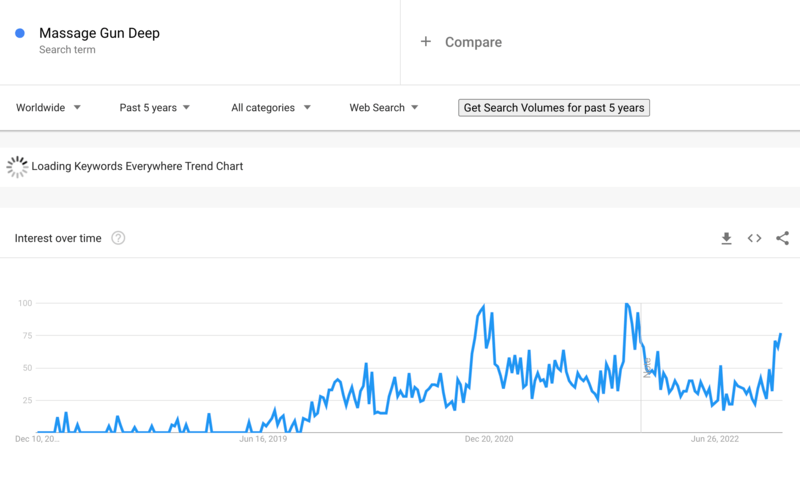The image size is (800, 484).
Task: Open the All categories dropdown
Action: [x=270, y=108]
